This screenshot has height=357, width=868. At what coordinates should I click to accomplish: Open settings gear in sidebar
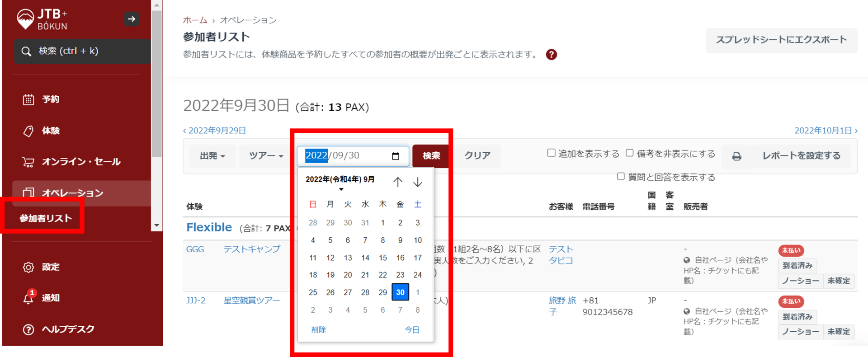point(28,267)
